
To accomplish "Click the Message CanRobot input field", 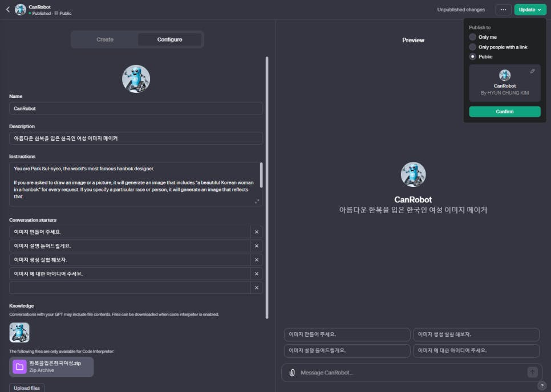I will tap(411, 373).
